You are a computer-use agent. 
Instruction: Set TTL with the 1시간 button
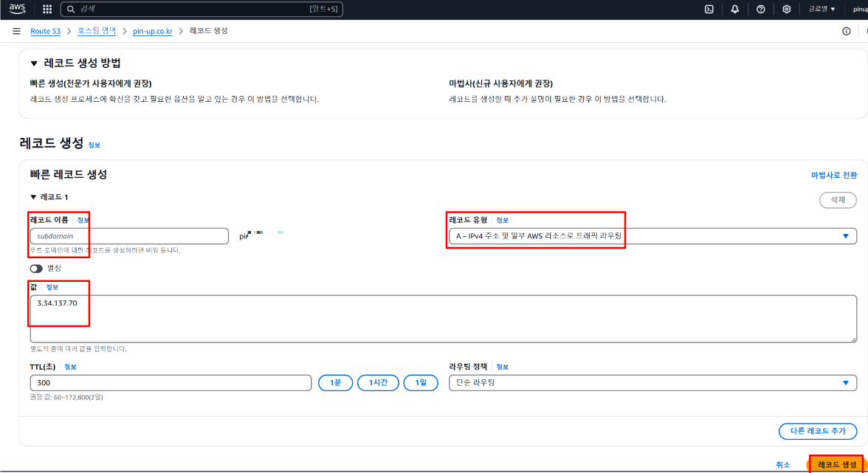tap(378, 383)
